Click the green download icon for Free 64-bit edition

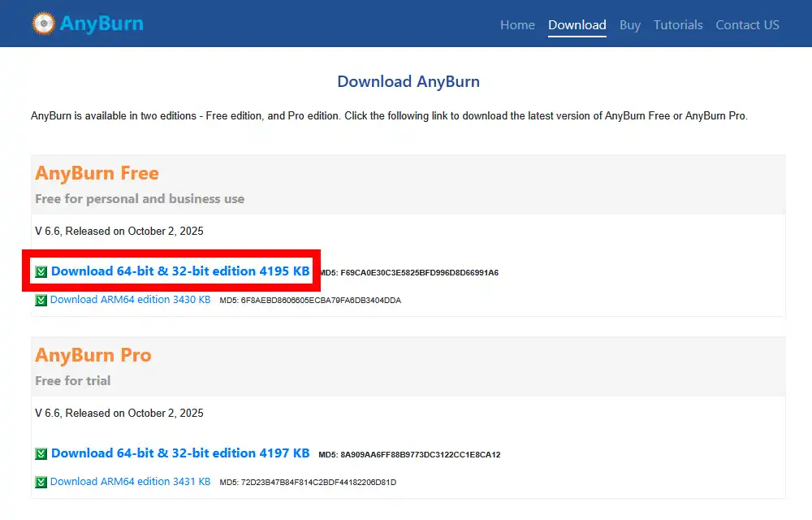click(x=41, y=271)
